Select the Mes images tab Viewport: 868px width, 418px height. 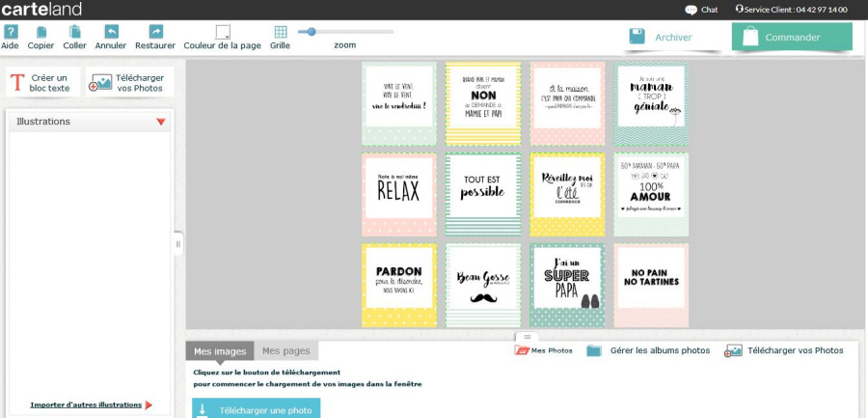pyautogui.click(x=220, y=351)
